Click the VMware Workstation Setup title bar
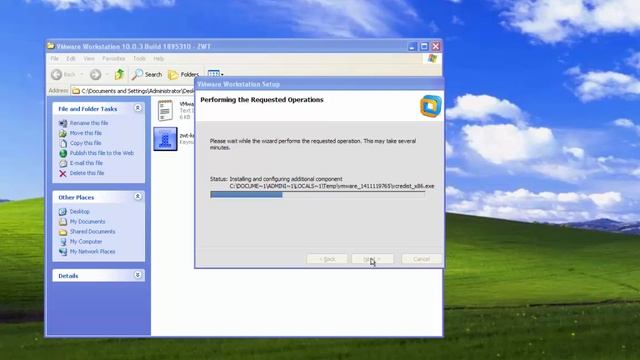The width and height of the screenshot is (640, 360). point(319,84)
